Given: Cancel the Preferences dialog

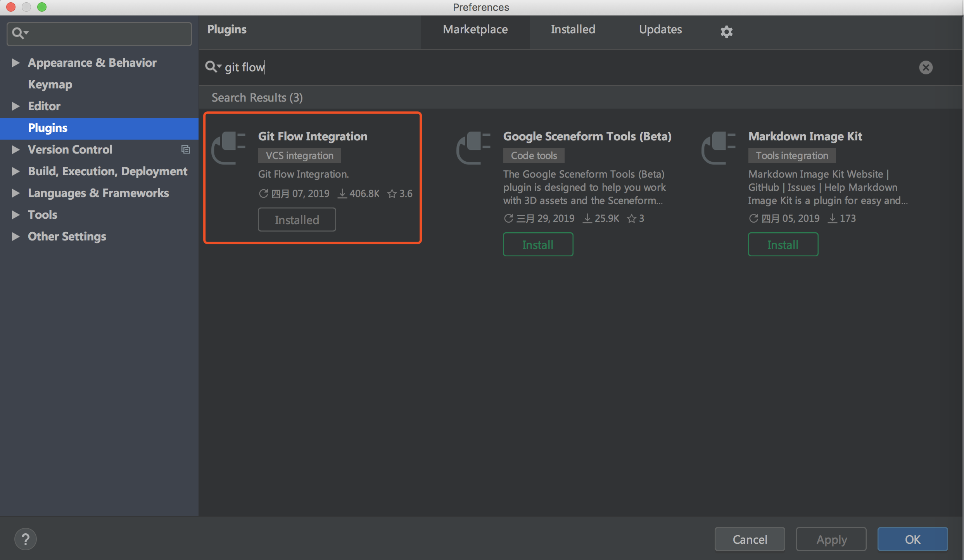Looking at the screenshot, I should point(750,539).
